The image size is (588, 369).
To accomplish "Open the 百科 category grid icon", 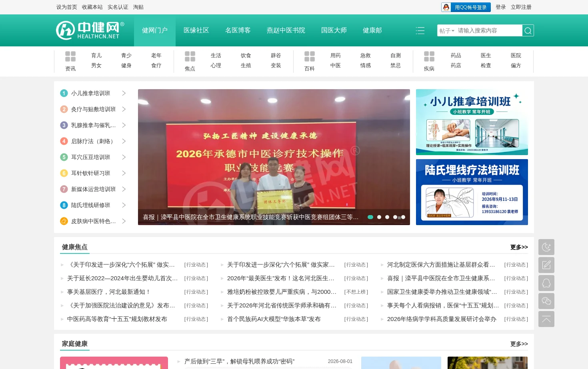I will point(310,56).
